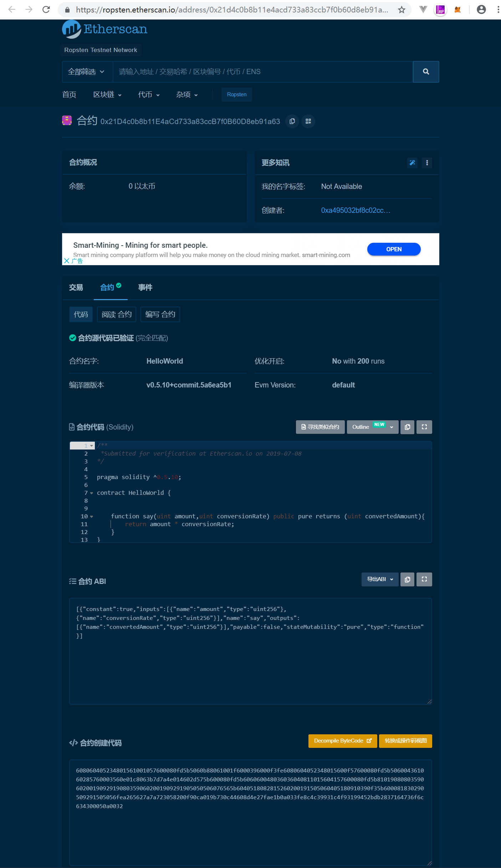Viewport: 501px width, 868px height.
Task: Expand the 区块链 menu
Action: [x=108, y=94]
